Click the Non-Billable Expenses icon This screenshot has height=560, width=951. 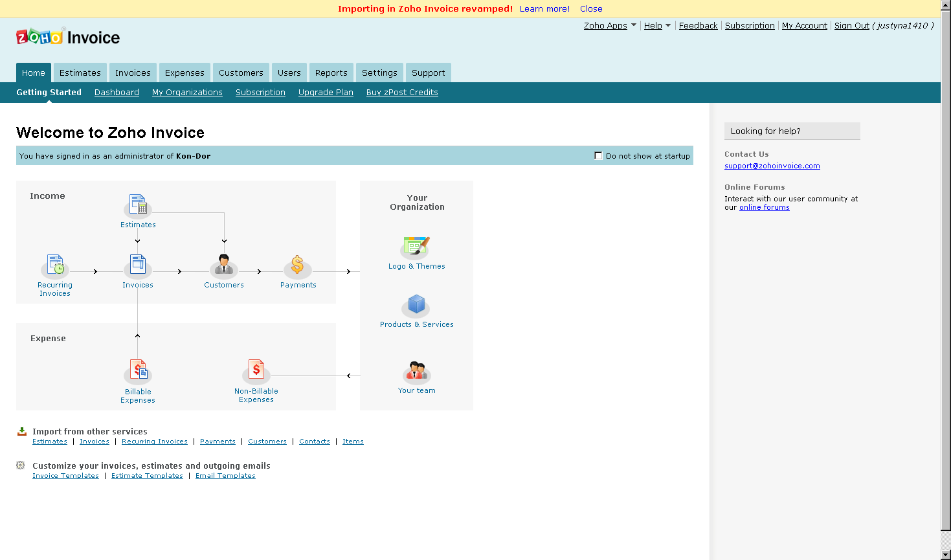(x=256, y=371)
